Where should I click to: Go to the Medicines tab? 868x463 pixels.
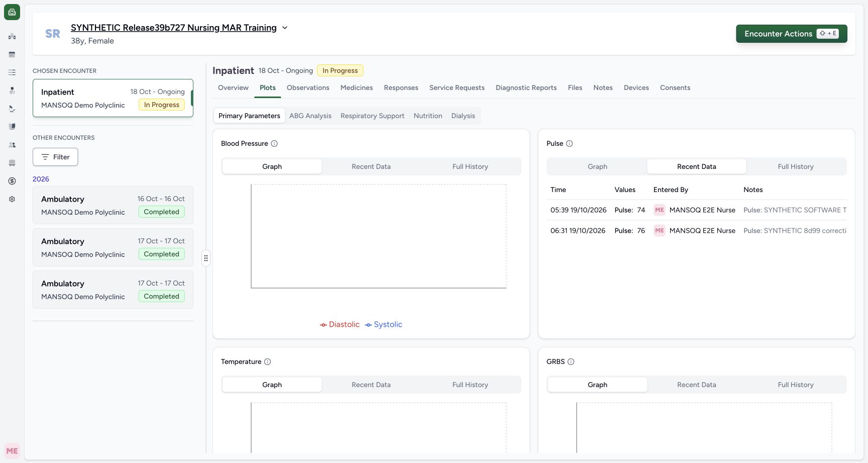pyautogui.click(x=357, y=87)
